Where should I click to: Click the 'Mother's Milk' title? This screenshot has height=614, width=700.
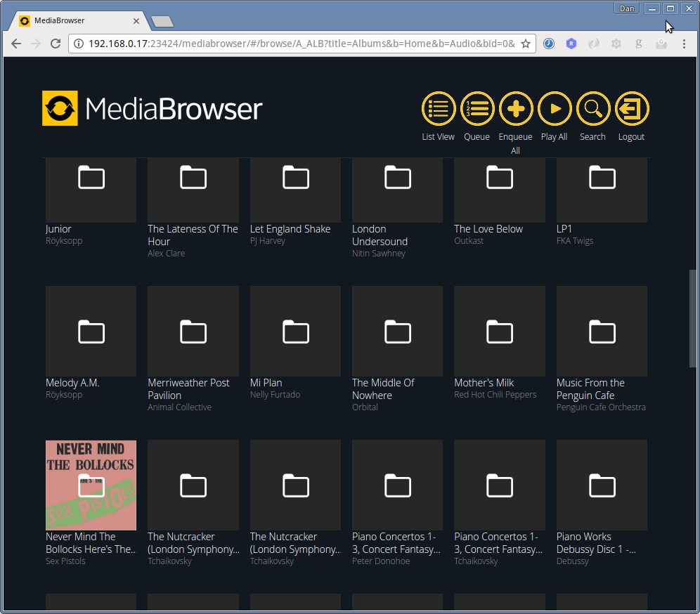click(484, 383)
